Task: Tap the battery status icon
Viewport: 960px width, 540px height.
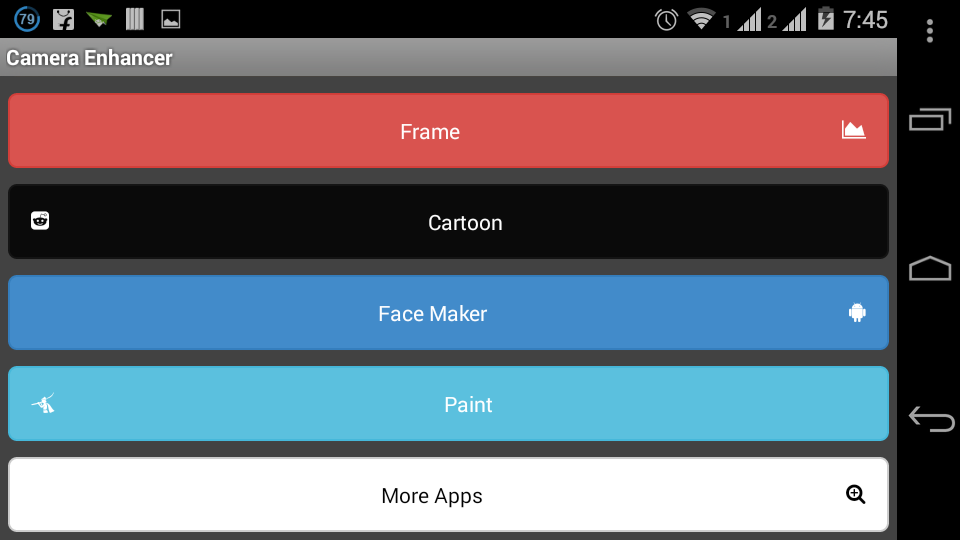Action: point(825,19)
